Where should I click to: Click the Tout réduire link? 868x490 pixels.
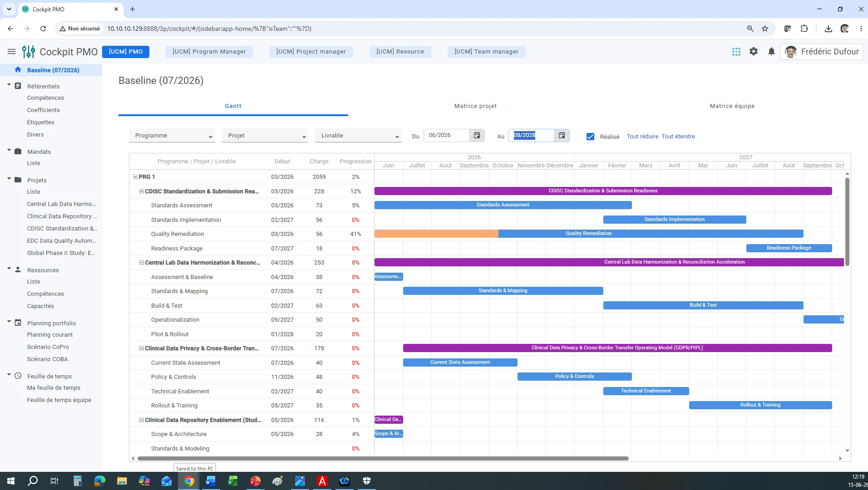coord(642,137)
